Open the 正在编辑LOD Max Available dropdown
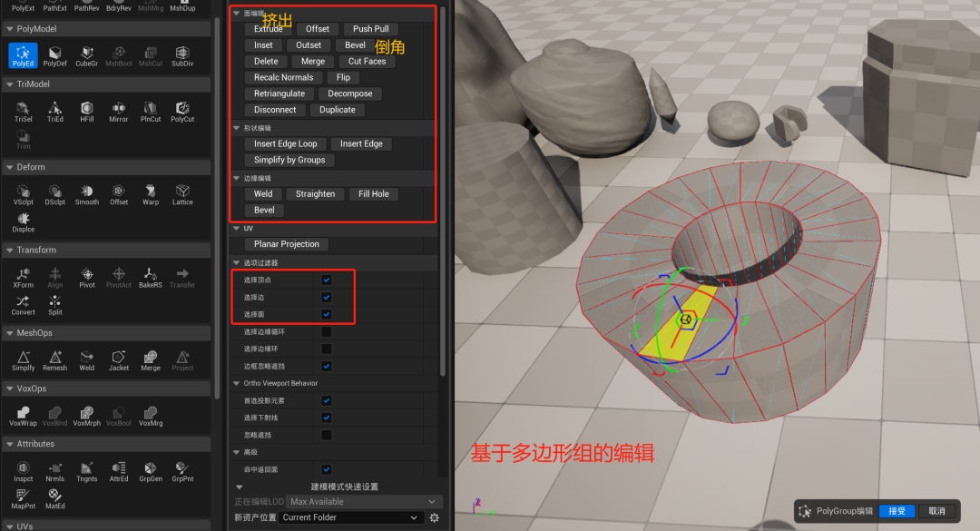The image size is (980, 531). click(364, 502)
